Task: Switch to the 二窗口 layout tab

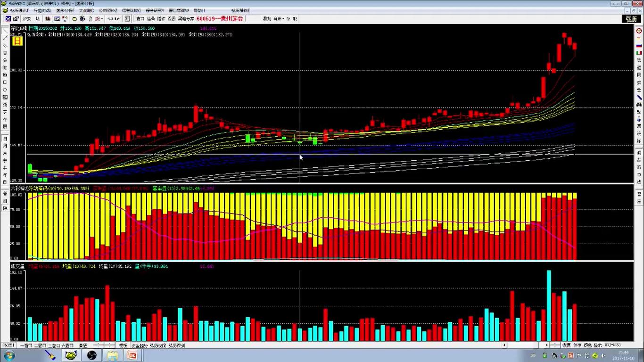Action: tap(40, 346)
